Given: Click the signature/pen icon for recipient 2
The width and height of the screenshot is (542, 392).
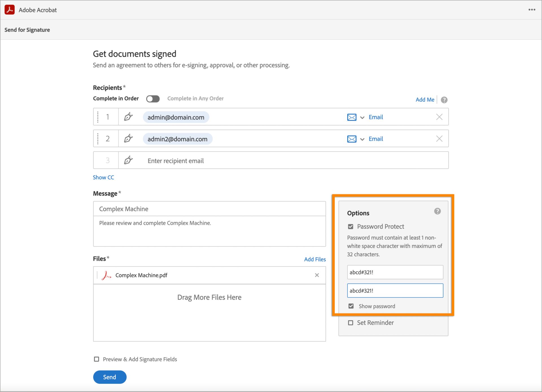Looking at the screenshot, I should point(129,138).
